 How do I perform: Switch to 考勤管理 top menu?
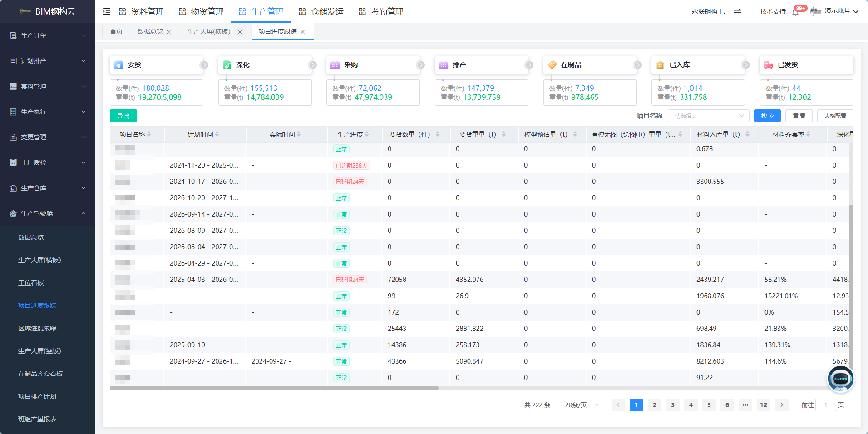click(381, 11)
